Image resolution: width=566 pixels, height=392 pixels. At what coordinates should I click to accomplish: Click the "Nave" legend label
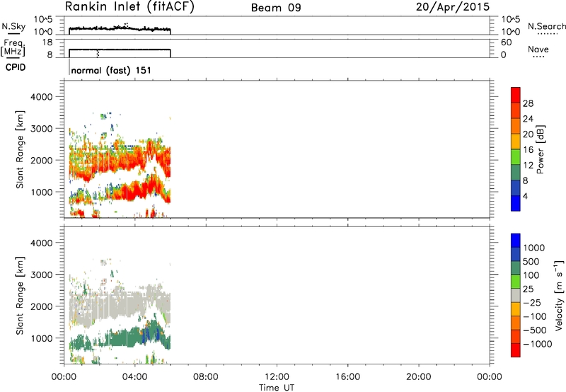[x=538, y=49]
